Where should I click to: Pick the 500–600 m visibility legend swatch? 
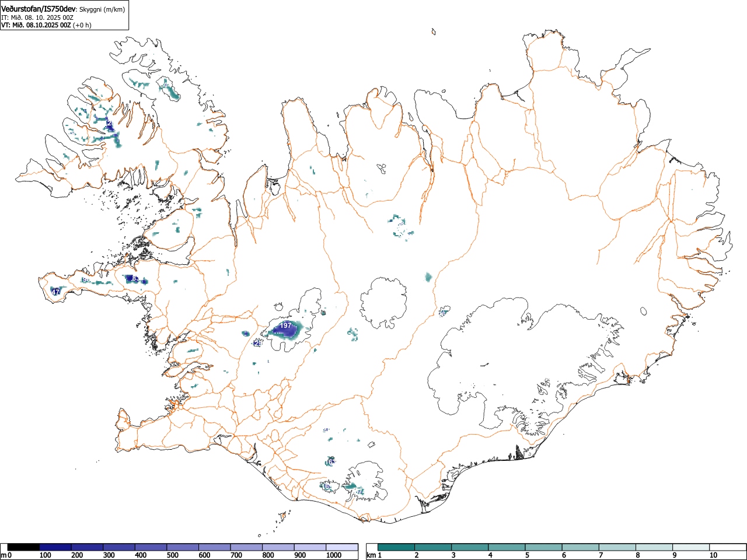pos(183,547)
